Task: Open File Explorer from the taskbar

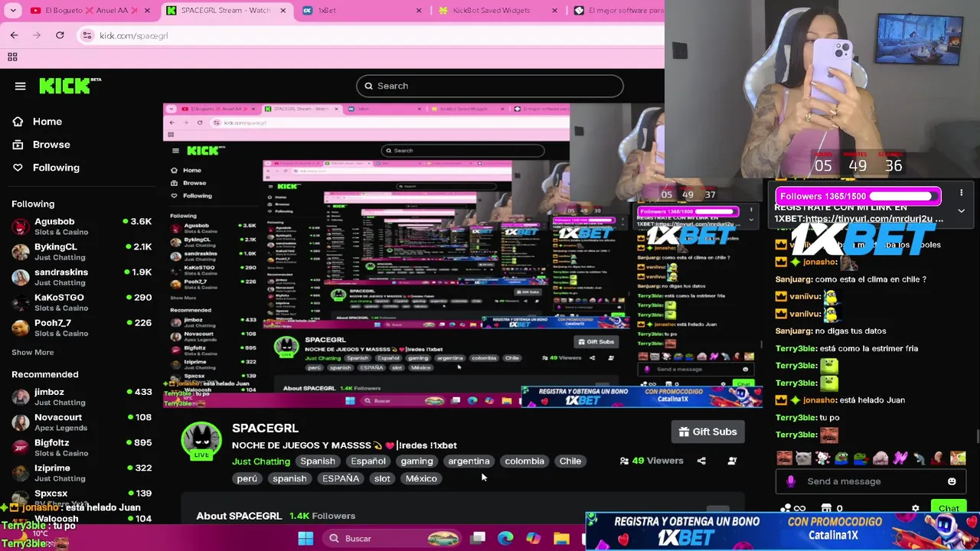Action: [x=561, y=539]
